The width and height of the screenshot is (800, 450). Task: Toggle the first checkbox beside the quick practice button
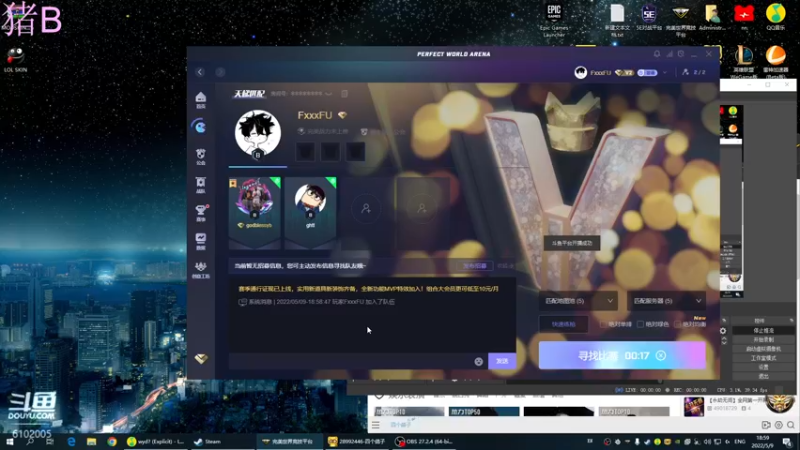pos(603,324)
